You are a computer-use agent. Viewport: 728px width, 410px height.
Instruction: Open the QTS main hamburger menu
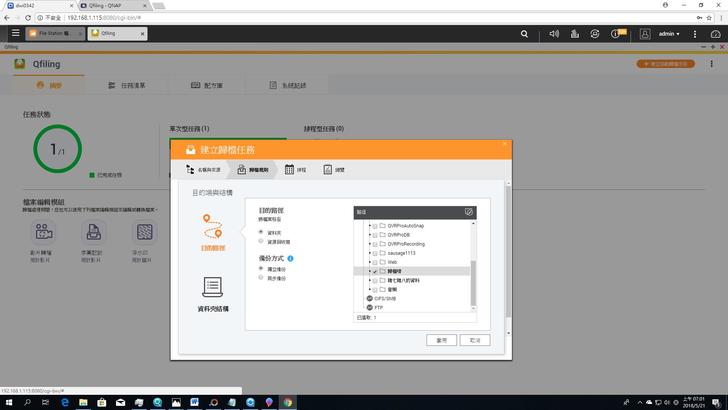point(15,33)
